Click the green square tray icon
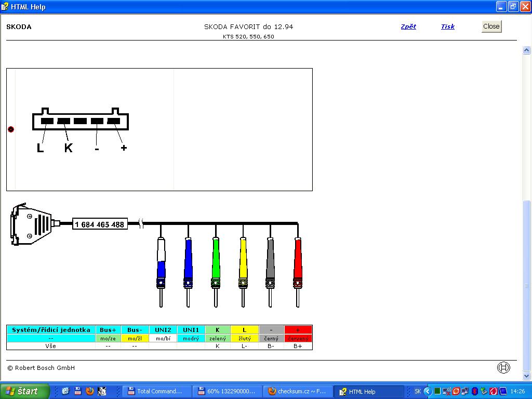The width and height of the screenshot is (532, 399). coord(437,391)
